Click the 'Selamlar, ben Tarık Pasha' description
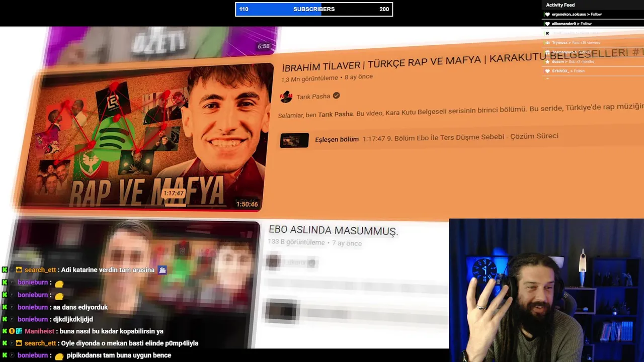 pyautogui.click(x=460, y=111)
